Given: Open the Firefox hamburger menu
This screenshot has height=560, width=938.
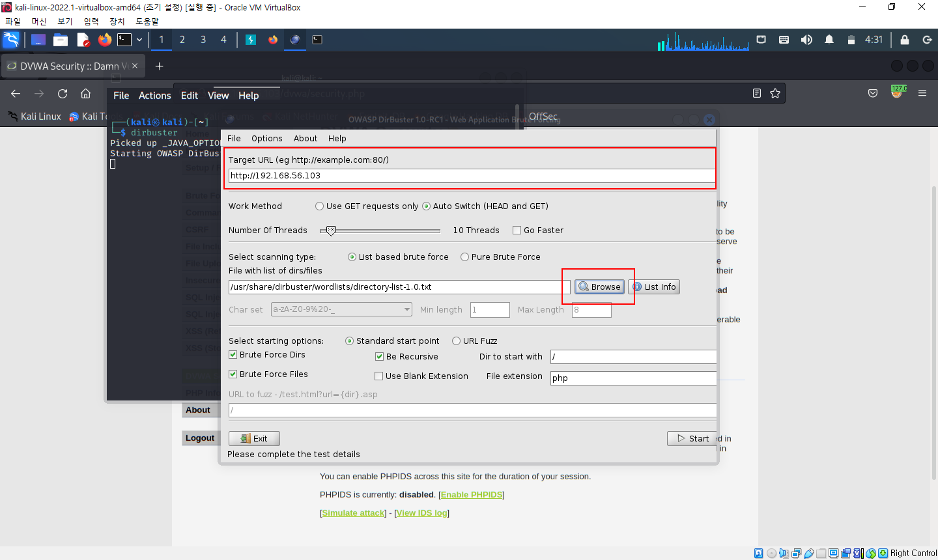Looking at the screenshot, I should 922,93.
